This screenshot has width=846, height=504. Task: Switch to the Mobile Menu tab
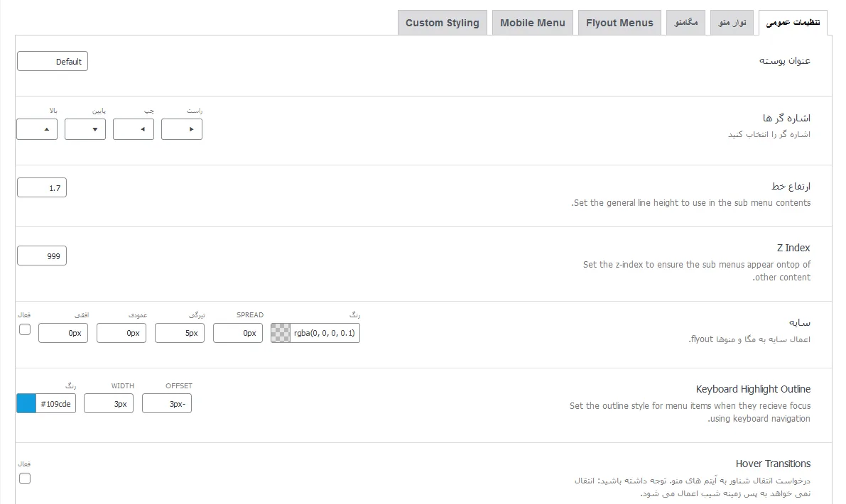pyautogui.click(x=533, y=23)
